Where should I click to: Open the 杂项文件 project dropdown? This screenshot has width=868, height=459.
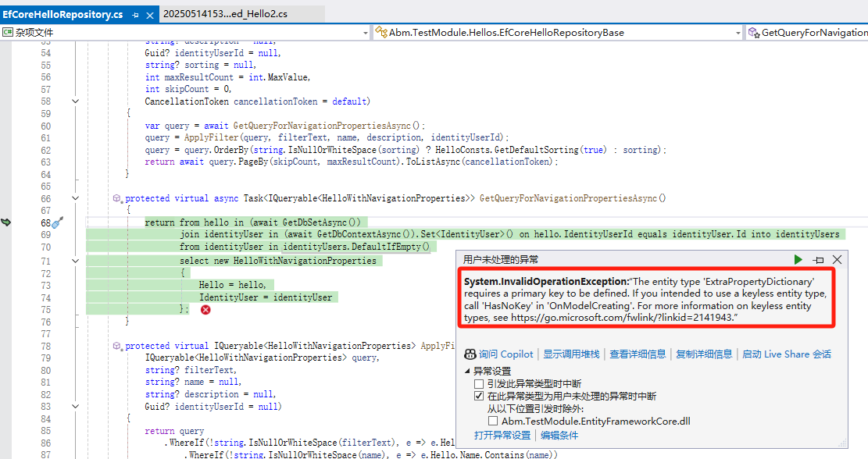pos(365,33)
